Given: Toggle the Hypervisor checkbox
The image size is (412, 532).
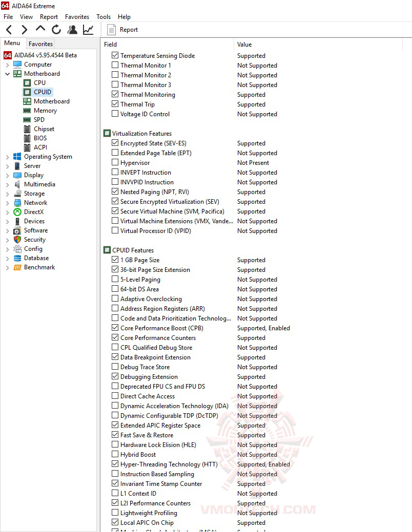Looking at the screenshot, I should (x=115, y=162).
